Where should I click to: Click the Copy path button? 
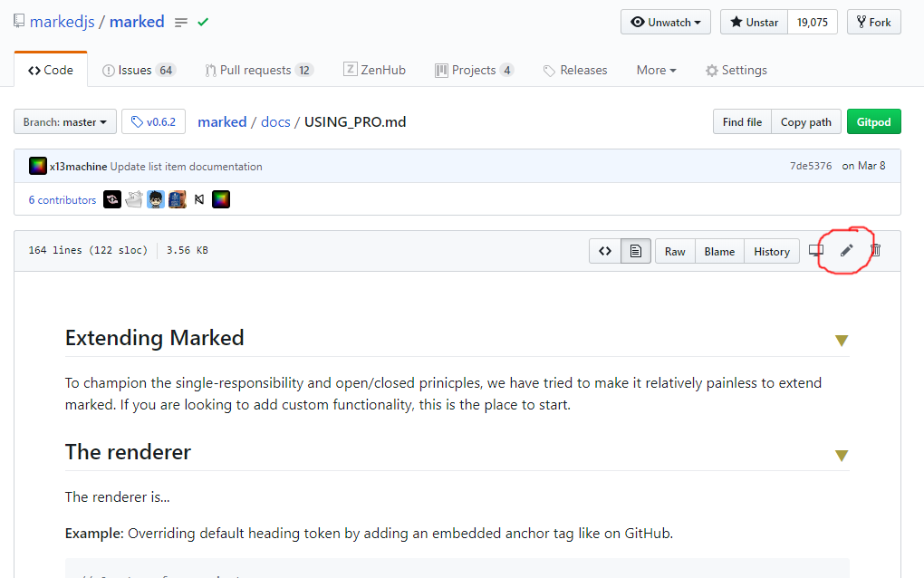click(x=806, y=122)
